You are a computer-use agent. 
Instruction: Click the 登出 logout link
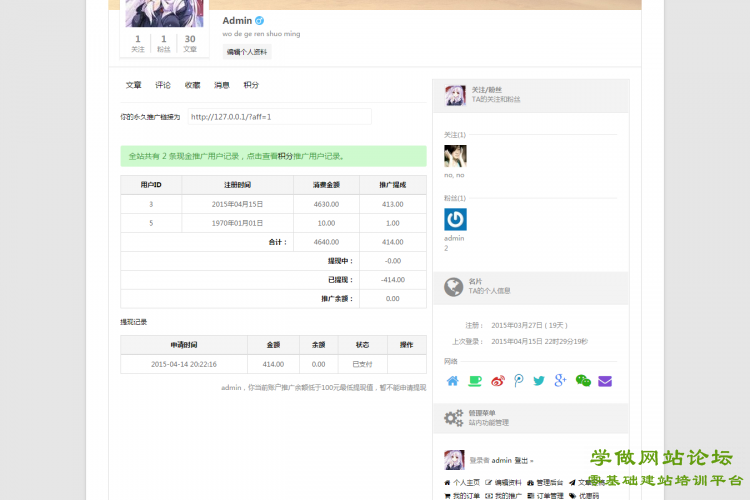pos(521,460)
